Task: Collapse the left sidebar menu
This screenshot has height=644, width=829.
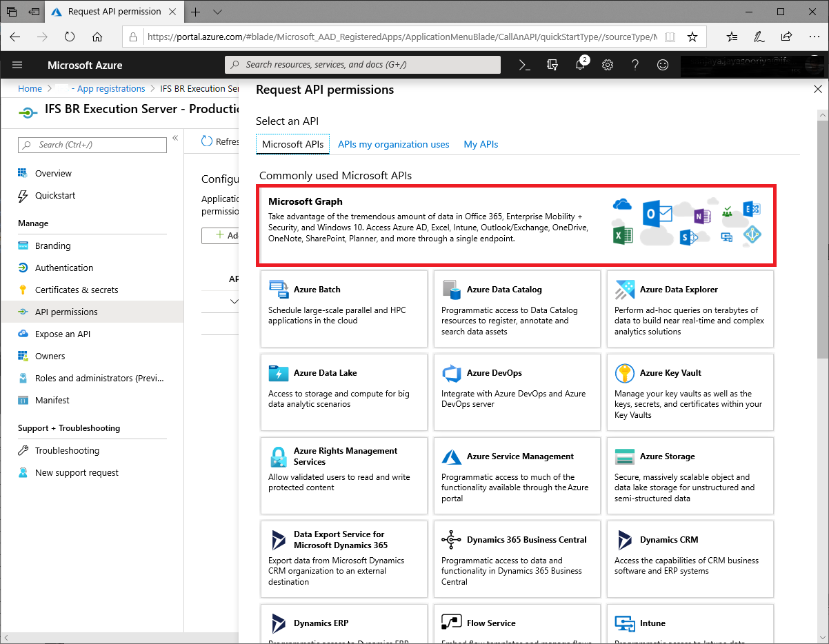Action: click(x=175, y=139)
